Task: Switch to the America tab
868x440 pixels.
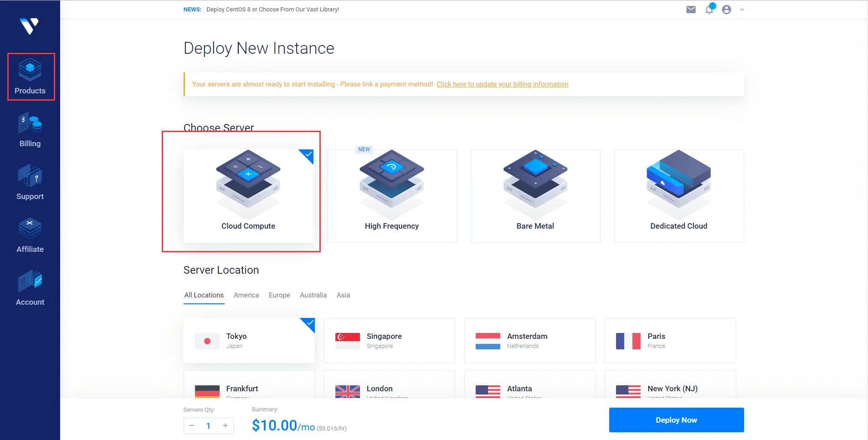Action: pos(246,295)
